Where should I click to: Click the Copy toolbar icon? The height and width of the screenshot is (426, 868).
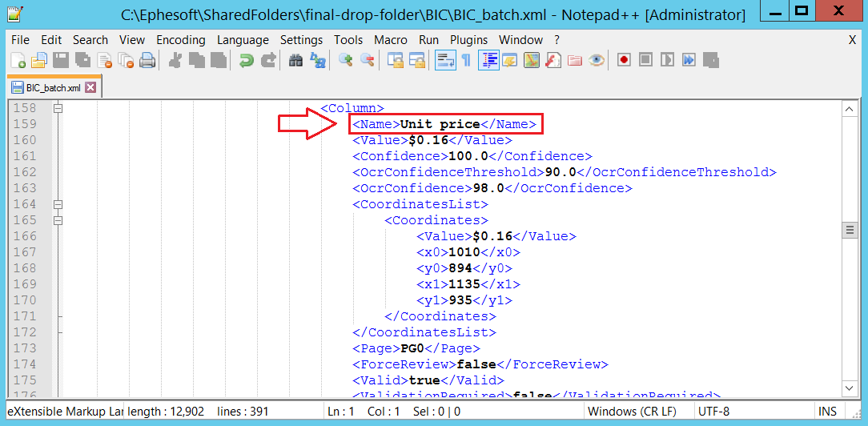[x=197, y=60]
